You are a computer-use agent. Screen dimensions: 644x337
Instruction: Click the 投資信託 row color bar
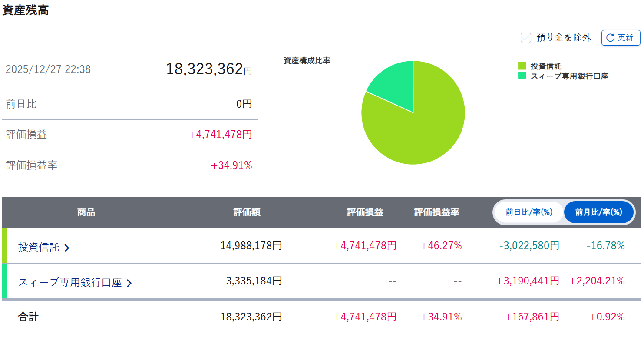click(x=5, y=246)
